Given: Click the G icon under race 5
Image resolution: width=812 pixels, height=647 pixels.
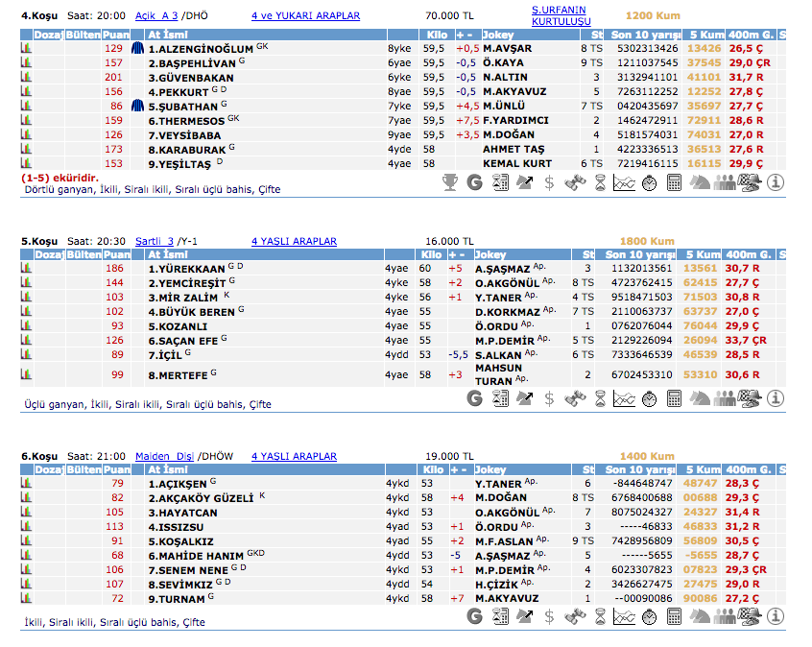Looking at the screenshot, I should point(474,397).
